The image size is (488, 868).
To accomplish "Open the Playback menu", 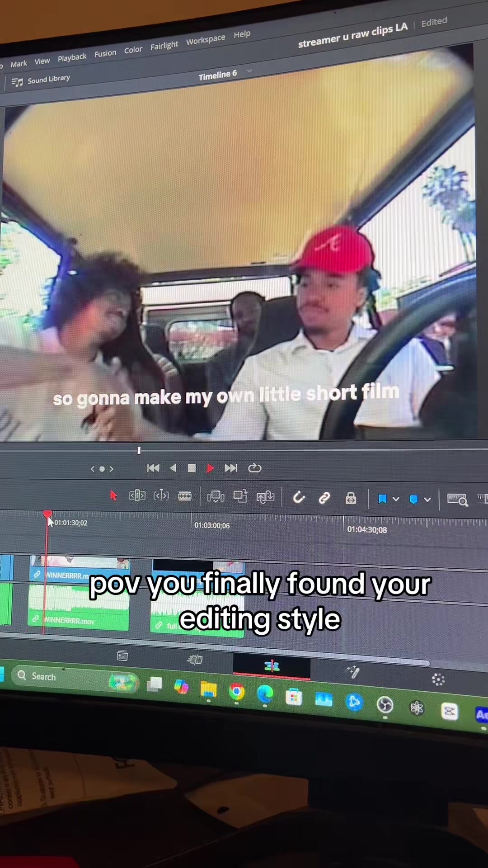I will coord(72,57).
